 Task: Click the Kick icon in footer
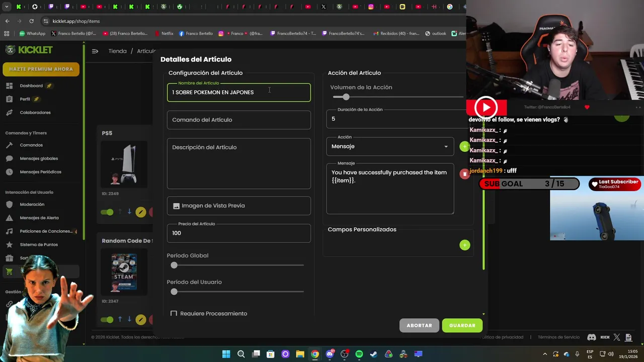pos(605,337)
